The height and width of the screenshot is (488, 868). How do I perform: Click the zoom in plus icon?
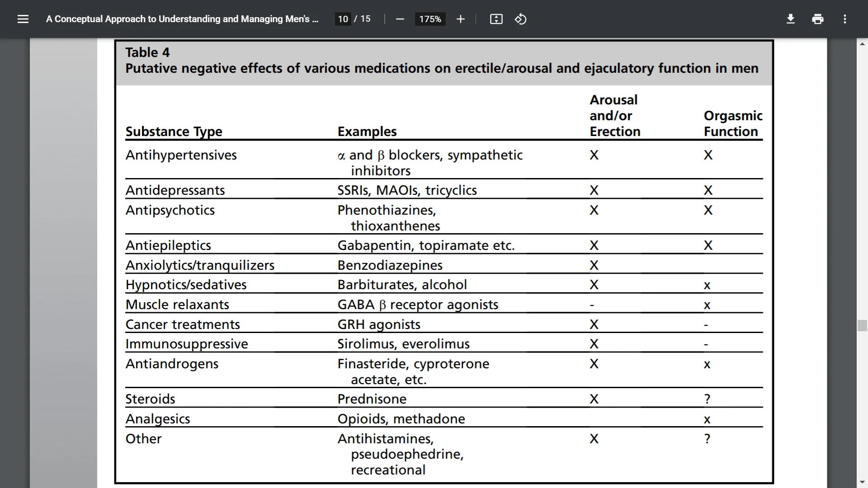(x=460, y=19)
